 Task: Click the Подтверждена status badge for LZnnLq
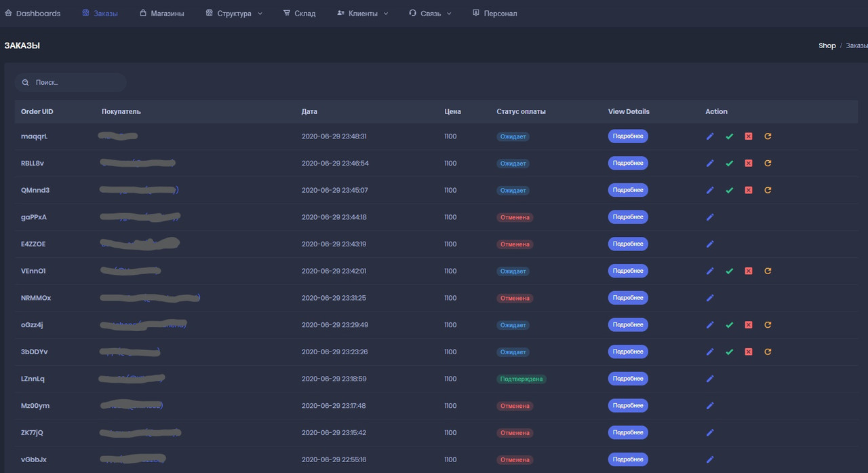pos(521,379)
